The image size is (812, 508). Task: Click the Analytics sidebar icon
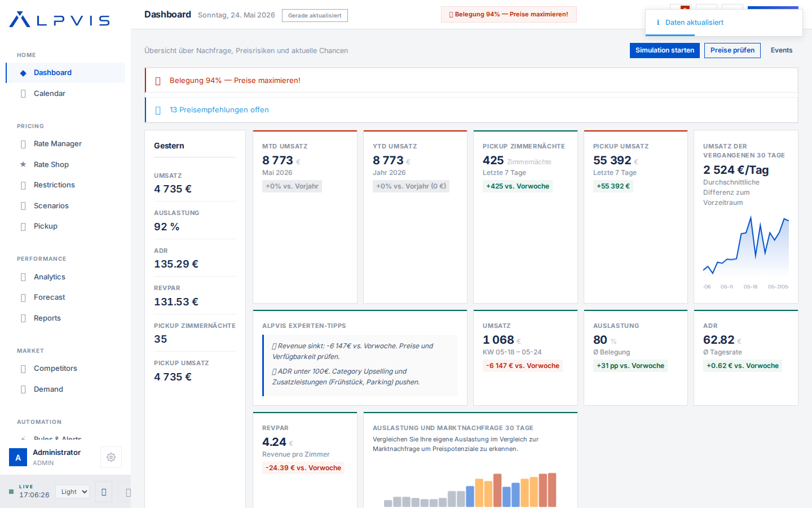point(23,277)
